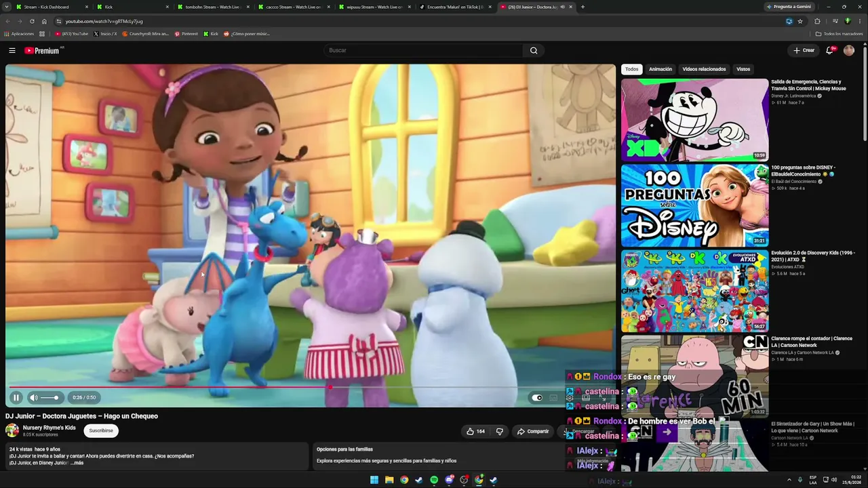Show hidden system tray icons chevron

(789, 480)
